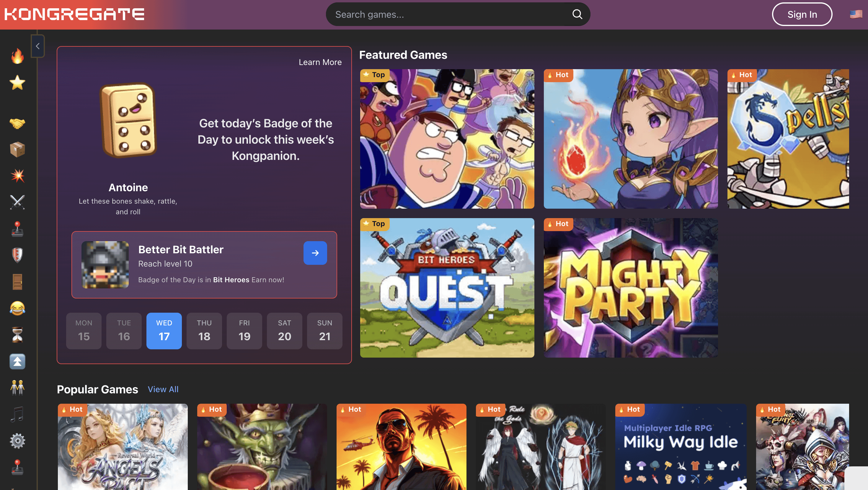The image size is (868, 490).
Task: Collapse the sidebar with chevron arrow
Action: (38, 46)
